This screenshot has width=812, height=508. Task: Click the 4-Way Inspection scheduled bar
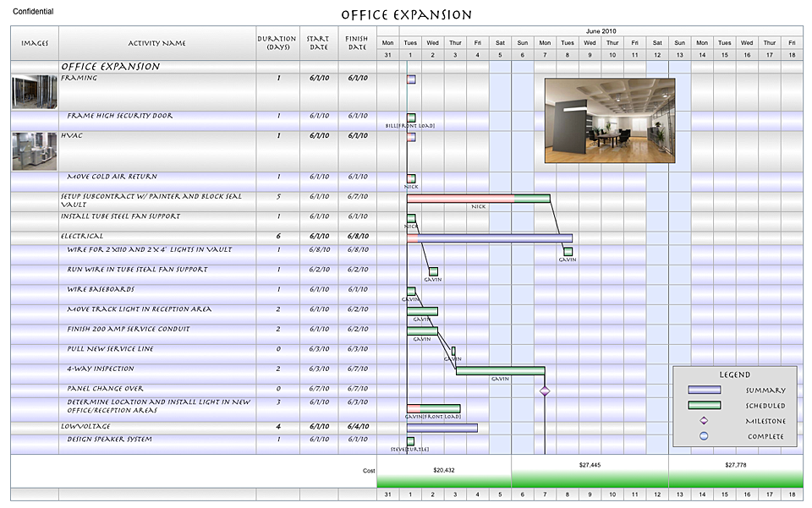pos(500,370)
